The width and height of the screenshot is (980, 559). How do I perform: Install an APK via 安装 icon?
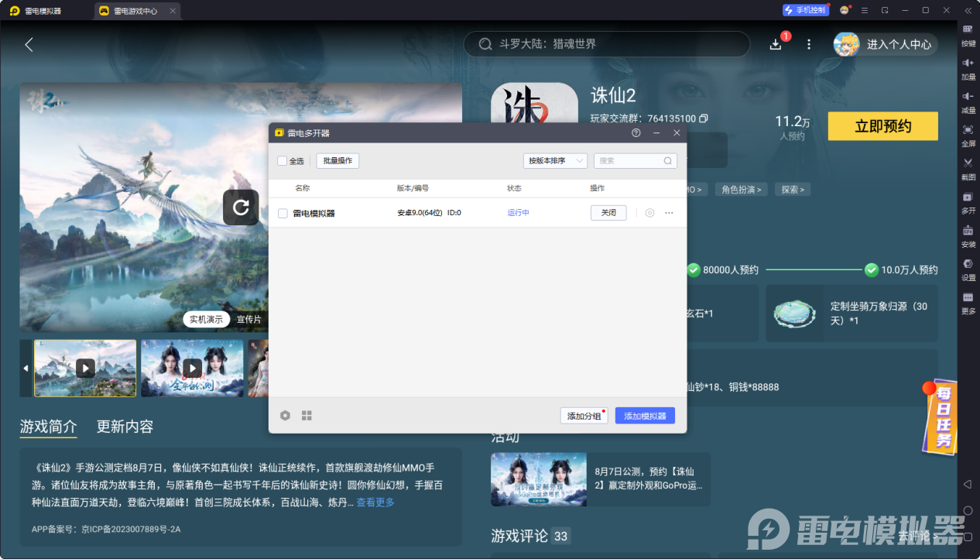968,235
